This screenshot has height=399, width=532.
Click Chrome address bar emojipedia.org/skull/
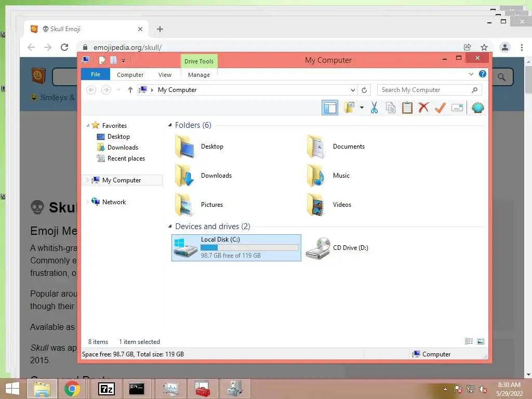coord(128,47)
